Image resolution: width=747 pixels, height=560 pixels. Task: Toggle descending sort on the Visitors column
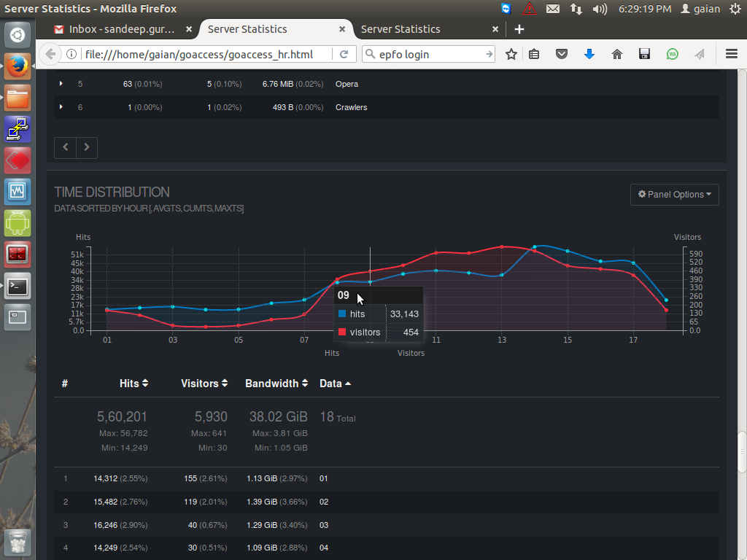[x=204, y=383]
